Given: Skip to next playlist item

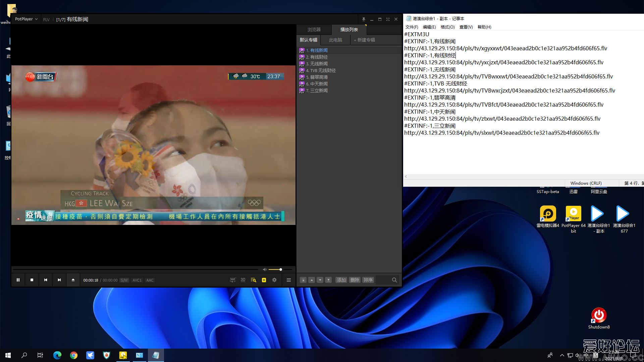Looking at the screenshot, I should click(59, 280).
